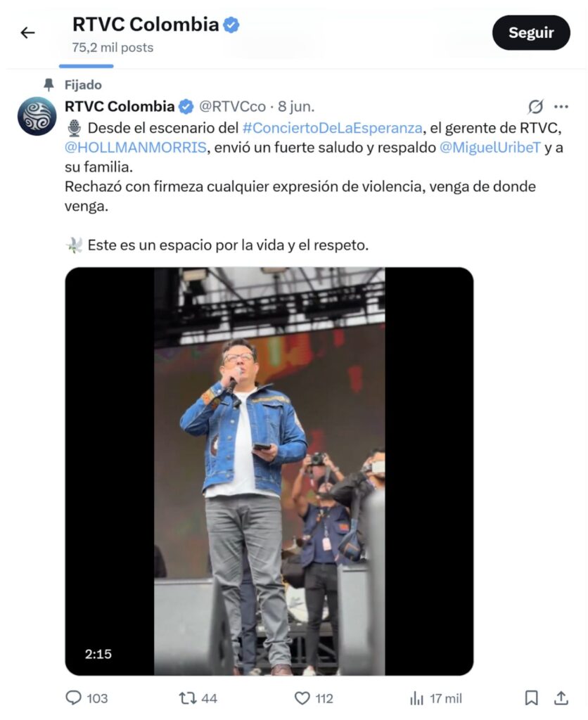Bookmark this post

pos(532,697)
